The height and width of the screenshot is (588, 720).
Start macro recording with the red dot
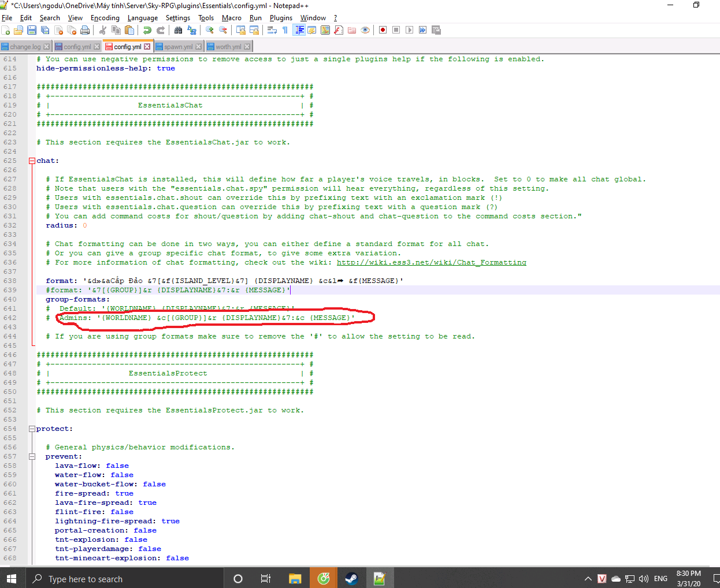383,30
